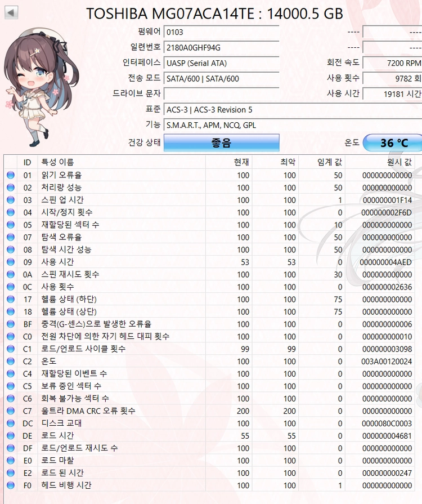Viewport: 422px width, 504px height.
Task: Click status circle for C0 row
Action: [11, 336]
